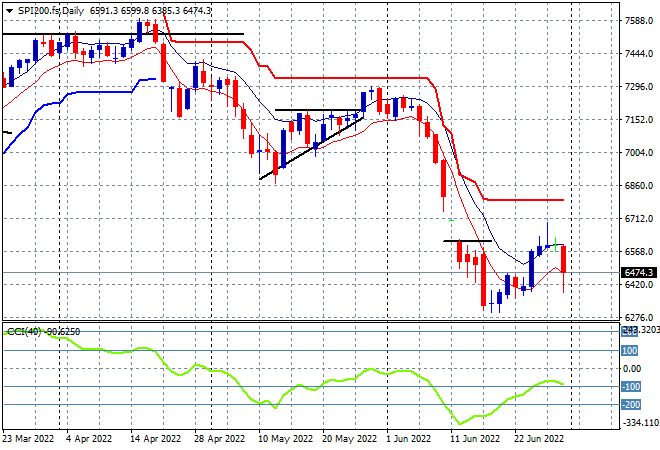Click the 7588.0 price axis label

(x=639, y=21)
